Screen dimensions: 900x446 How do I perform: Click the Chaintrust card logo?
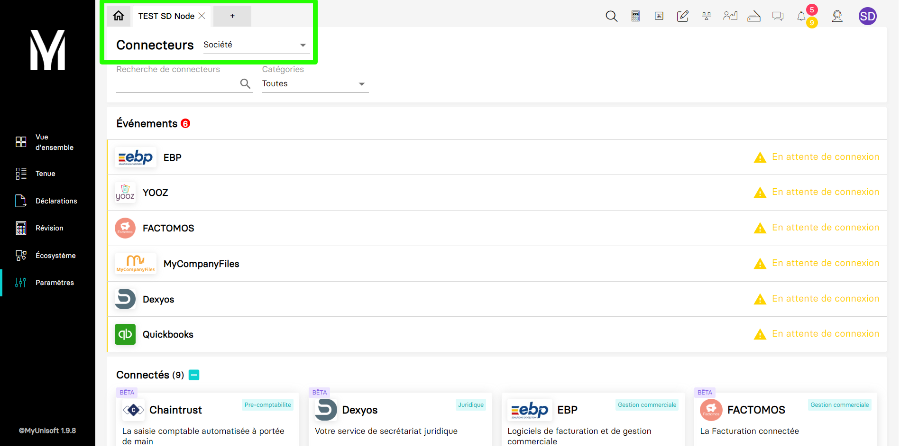133,410
